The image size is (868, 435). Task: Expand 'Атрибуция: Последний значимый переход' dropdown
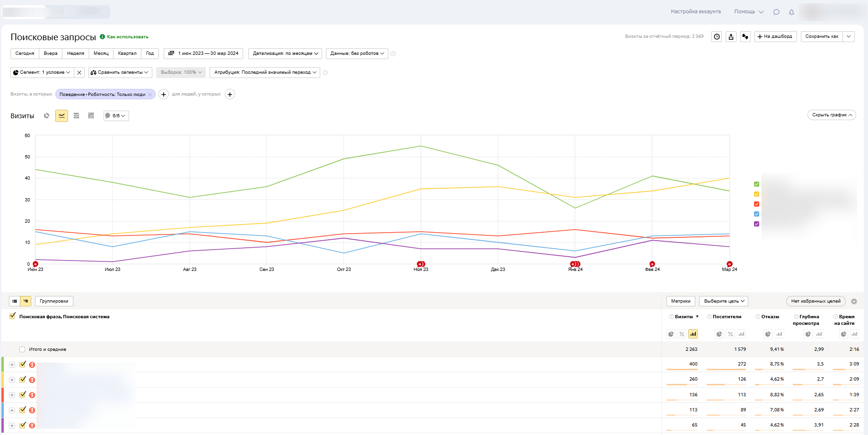point(265,72)
